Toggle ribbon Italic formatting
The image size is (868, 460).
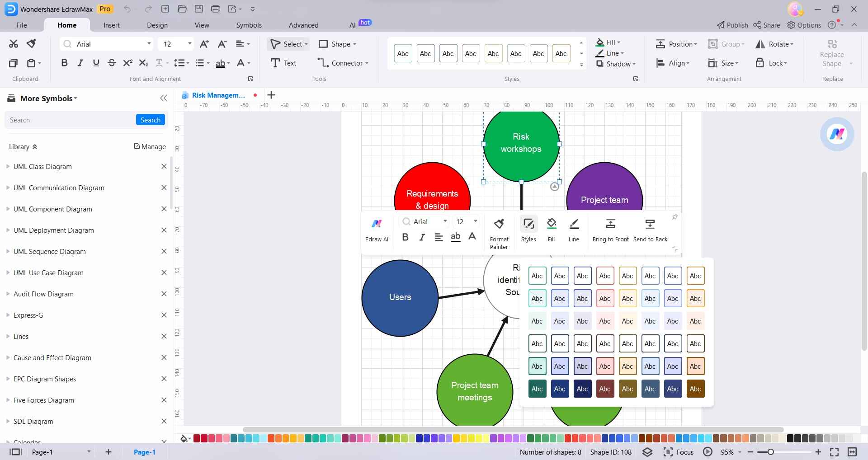pyautogui.click(x=80, y=63)
